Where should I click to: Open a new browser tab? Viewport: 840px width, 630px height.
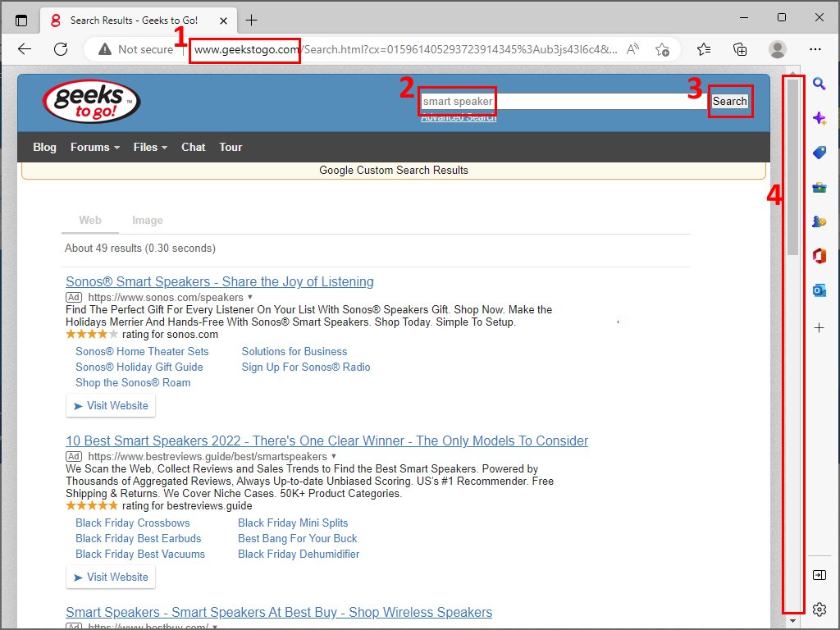pyautogui.click(x=251, y=21)
